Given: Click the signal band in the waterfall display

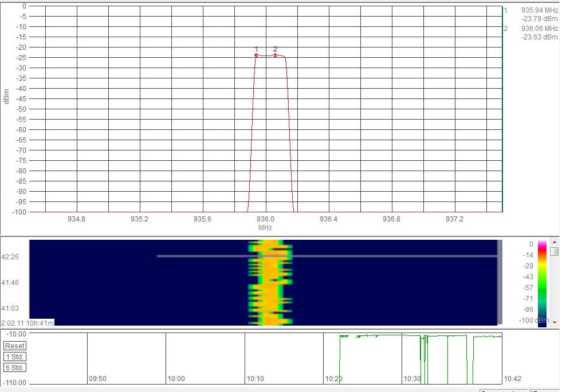Looking at the screenshot, I should point(270,283).
